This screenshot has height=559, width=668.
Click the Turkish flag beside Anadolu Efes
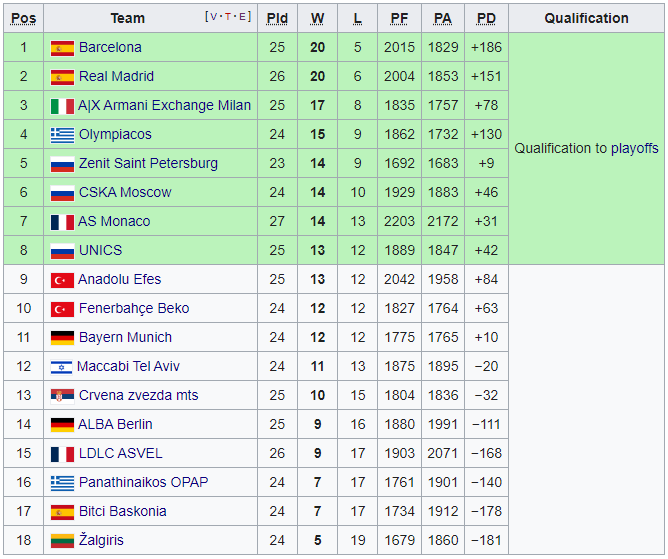coord(62,280)
